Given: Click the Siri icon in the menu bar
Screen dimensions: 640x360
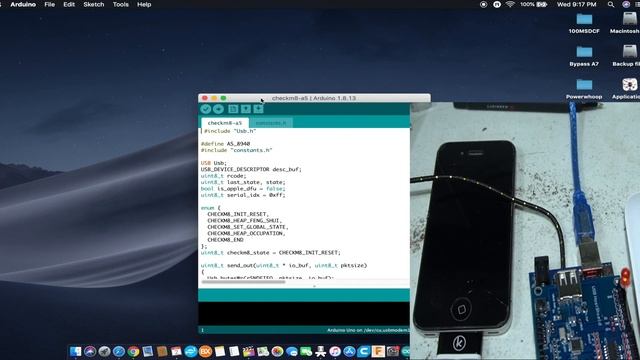Looking at the screenshot, I should 626,4.
